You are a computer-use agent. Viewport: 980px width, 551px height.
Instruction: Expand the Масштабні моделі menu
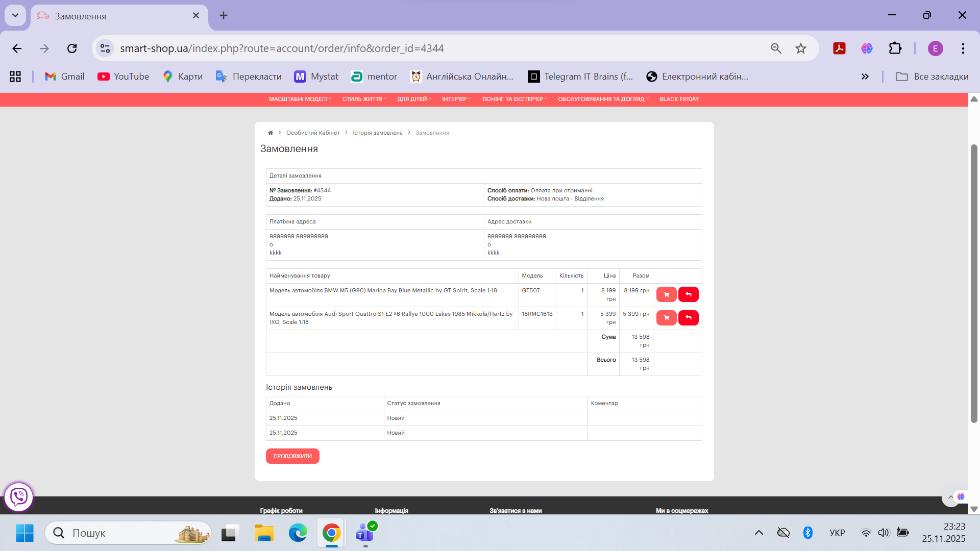click(x=300, y=99)
